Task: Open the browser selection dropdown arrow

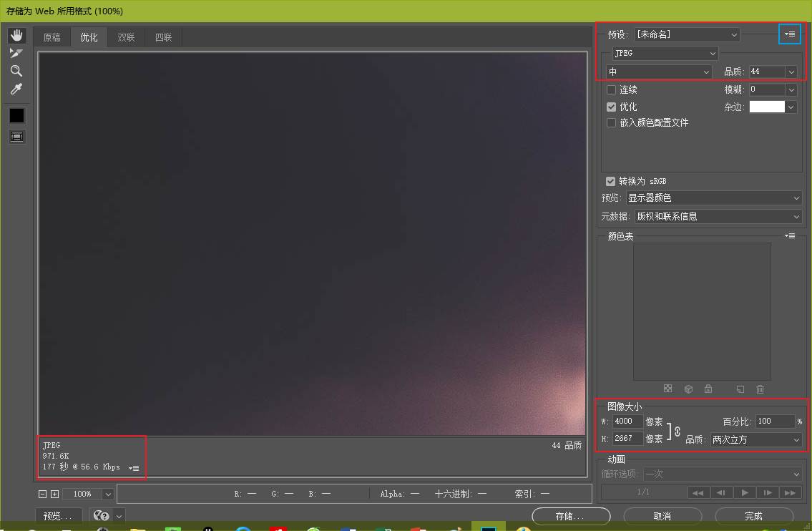Action: coord(119,516)
